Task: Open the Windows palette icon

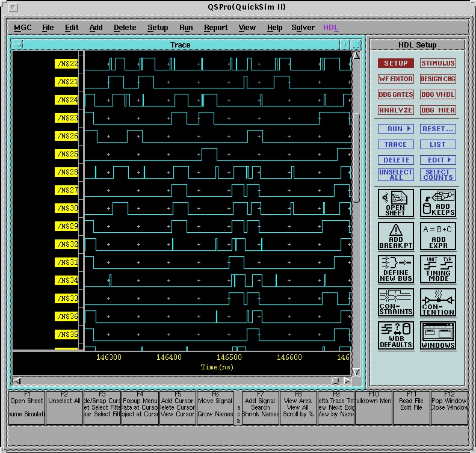Action: tap(437, 336)
